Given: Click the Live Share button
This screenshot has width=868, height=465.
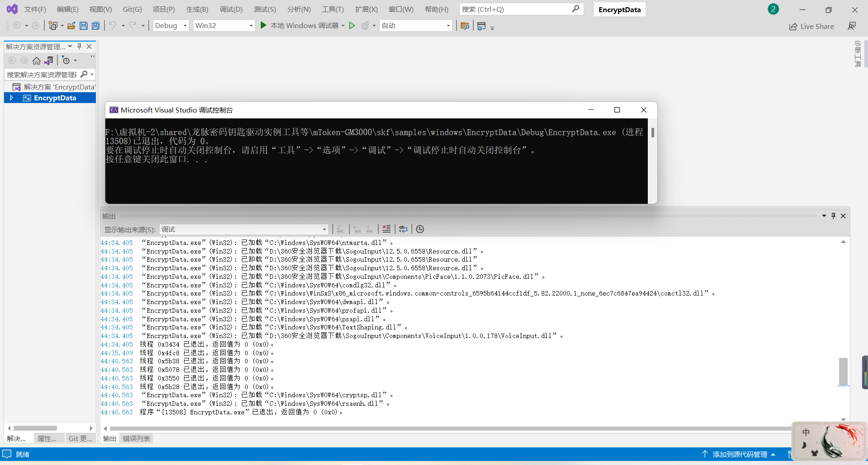Looking at the screenshot, I should pyautogui.click(x=811, y=26).
